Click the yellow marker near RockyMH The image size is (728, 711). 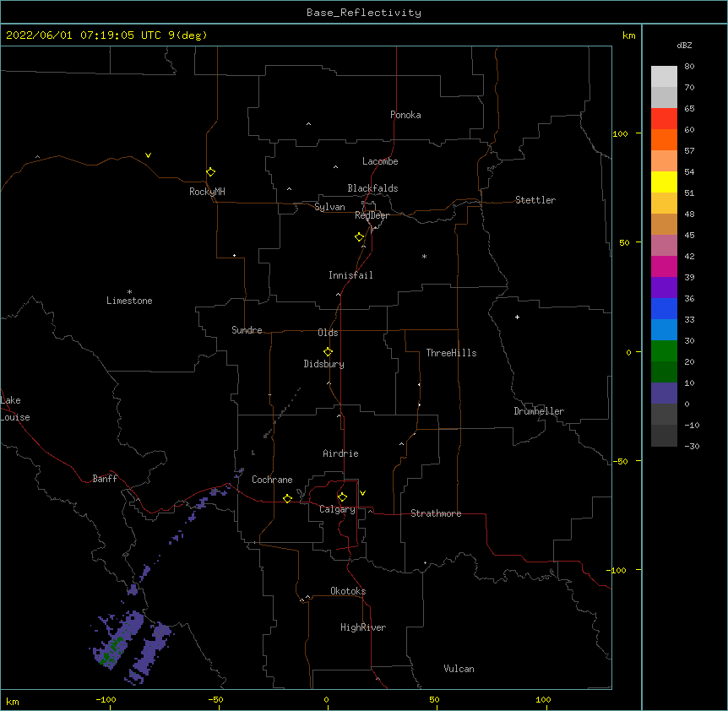[210, 172]
